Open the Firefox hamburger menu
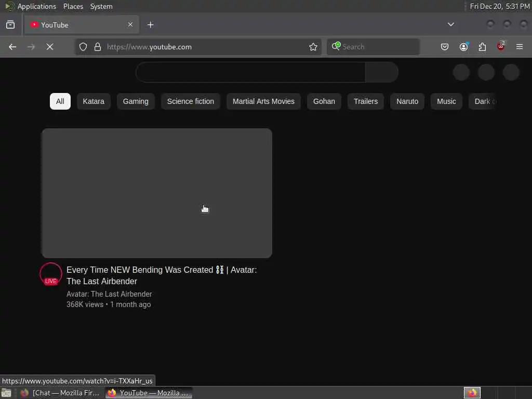 [520, 47]
